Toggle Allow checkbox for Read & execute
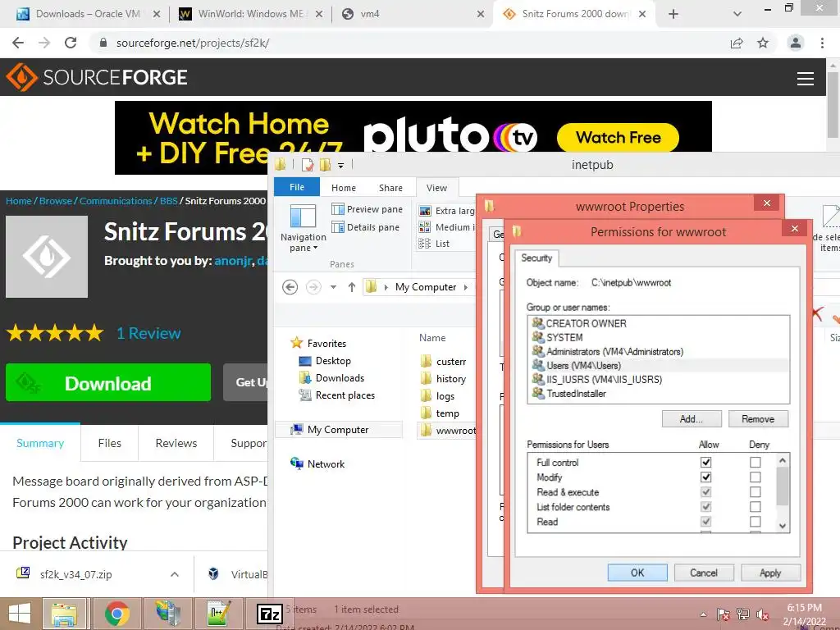Viewport: 840px width, 630px height. [x=705, y=492]
